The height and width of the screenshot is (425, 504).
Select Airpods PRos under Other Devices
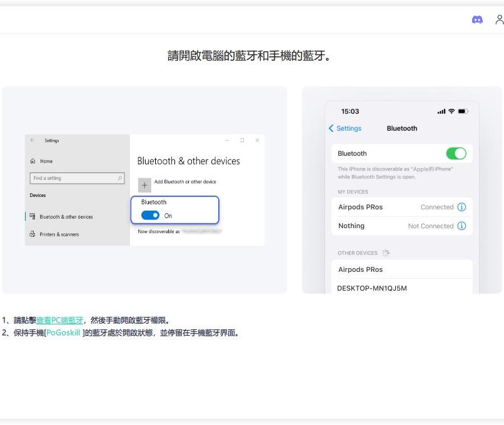pos(360,269)
